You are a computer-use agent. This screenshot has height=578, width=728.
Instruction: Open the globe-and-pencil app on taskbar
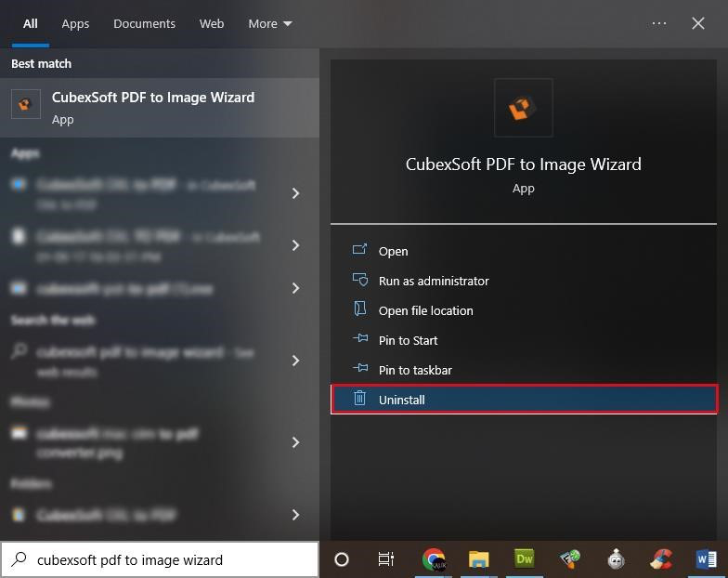tap(570, 559)
